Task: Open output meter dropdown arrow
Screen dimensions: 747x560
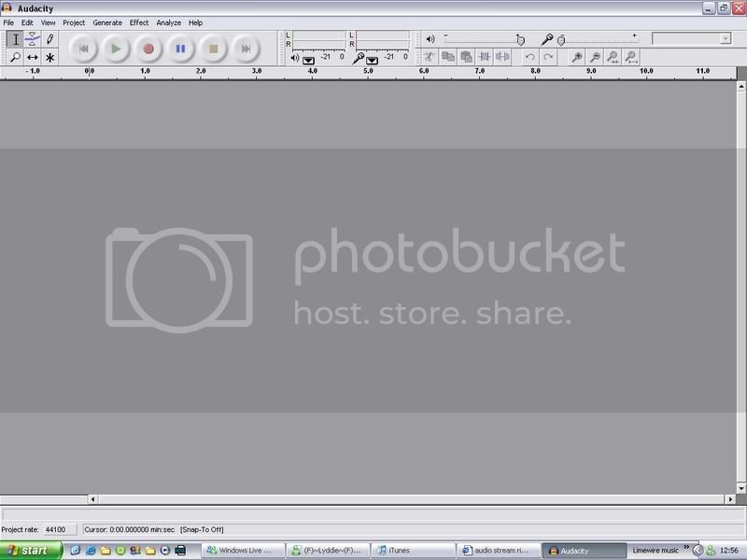Action: click(308, 61)
